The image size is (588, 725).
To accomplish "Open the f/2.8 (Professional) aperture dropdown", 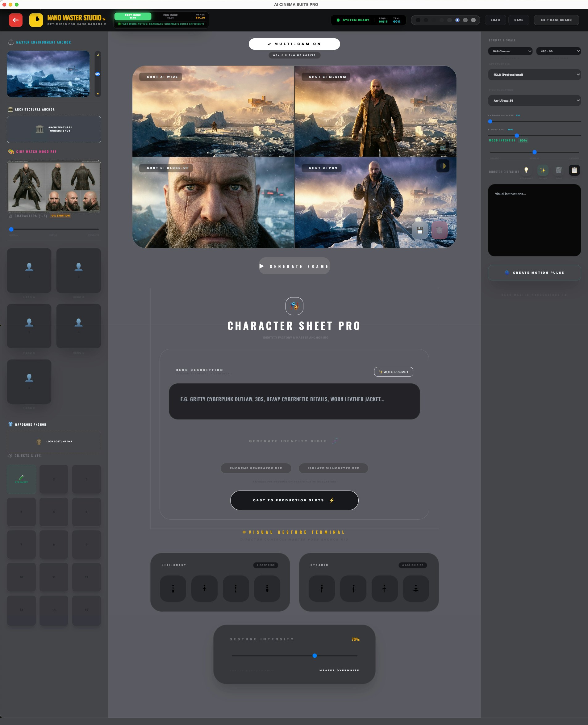I will (535, 74).
